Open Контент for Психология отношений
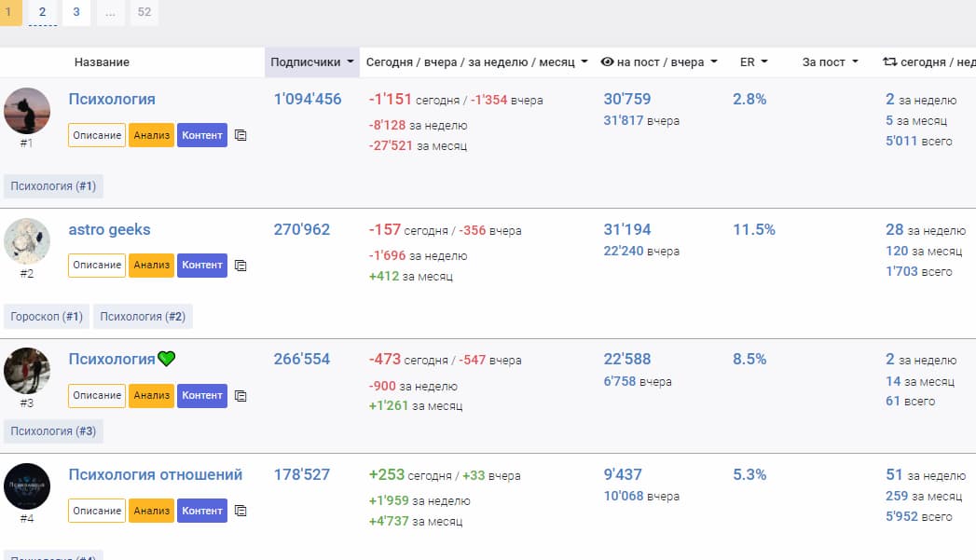 pos(202,511)
